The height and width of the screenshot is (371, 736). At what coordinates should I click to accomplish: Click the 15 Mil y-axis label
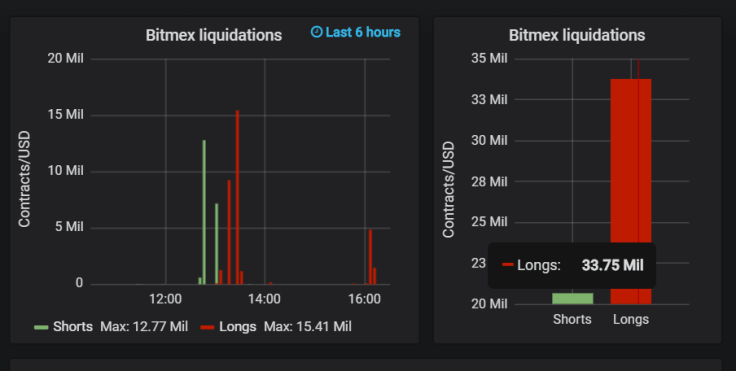click(x=65, y=115)
